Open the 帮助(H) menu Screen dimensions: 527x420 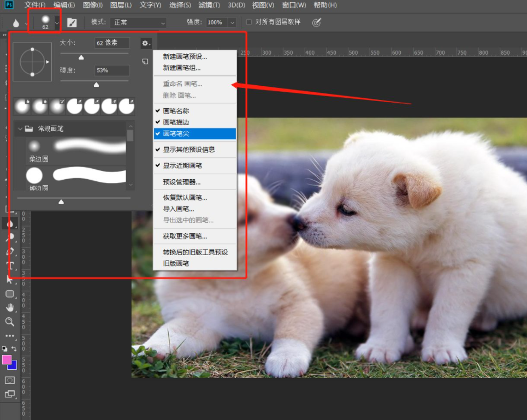point(325,5)
